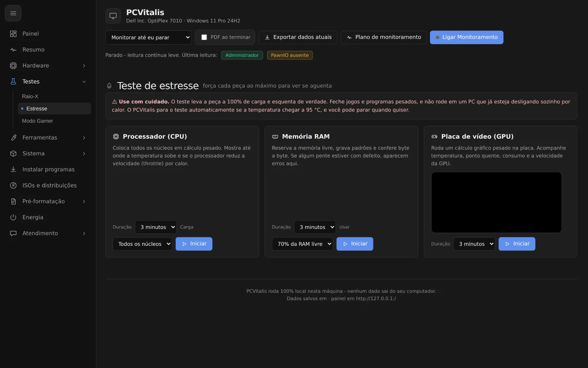Click the ISOs e distribuições disc icon
Image resolution: width=588 pixels, height=368 pixels.
(13, 185)
